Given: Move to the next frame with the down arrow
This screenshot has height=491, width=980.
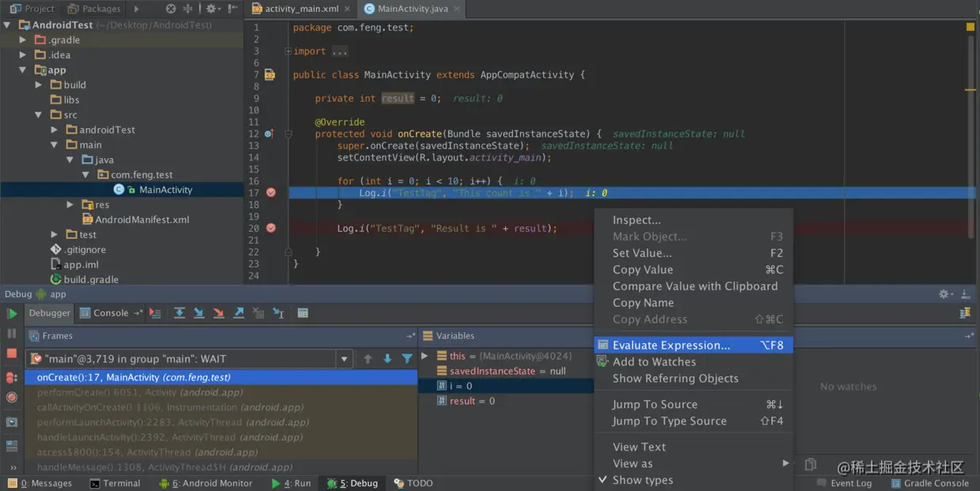Looking at the screenshot, I should [x=387, y=359].
